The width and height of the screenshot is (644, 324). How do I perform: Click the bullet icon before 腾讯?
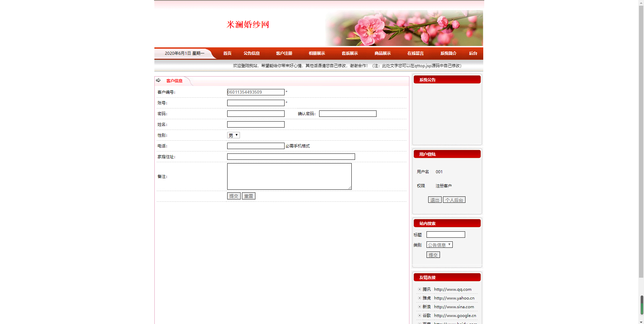419,289
